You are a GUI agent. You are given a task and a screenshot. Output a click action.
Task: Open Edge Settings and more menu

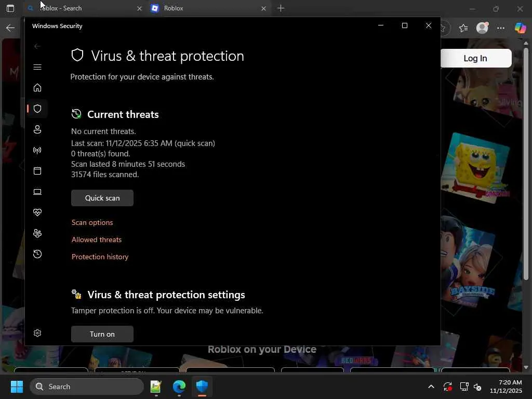(x=501, y=28)
